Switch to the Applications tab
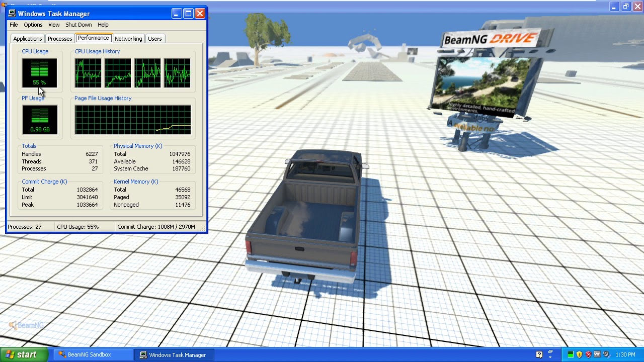Viewport: 644px width, 362px height. (28, 39)
